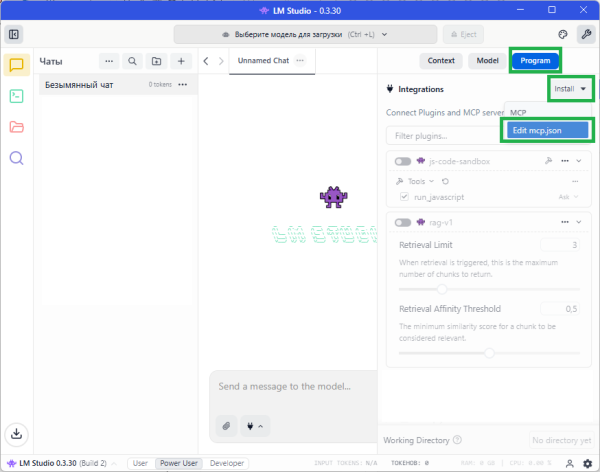Toggle the left sidebar panel icon
The width and height of the screenshot is (600, 472).
click(x=14, y=34)
